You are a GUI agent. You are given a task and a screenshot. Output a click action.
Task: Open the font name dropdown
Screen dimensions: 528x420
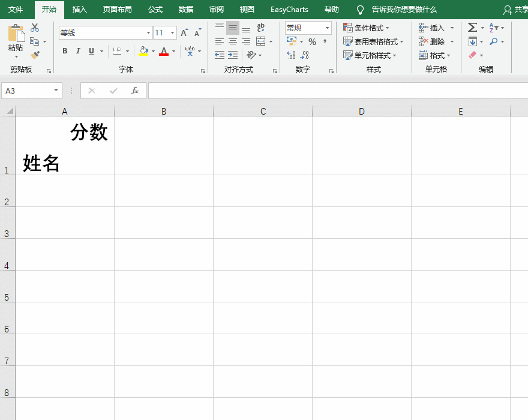click(148, 32)
